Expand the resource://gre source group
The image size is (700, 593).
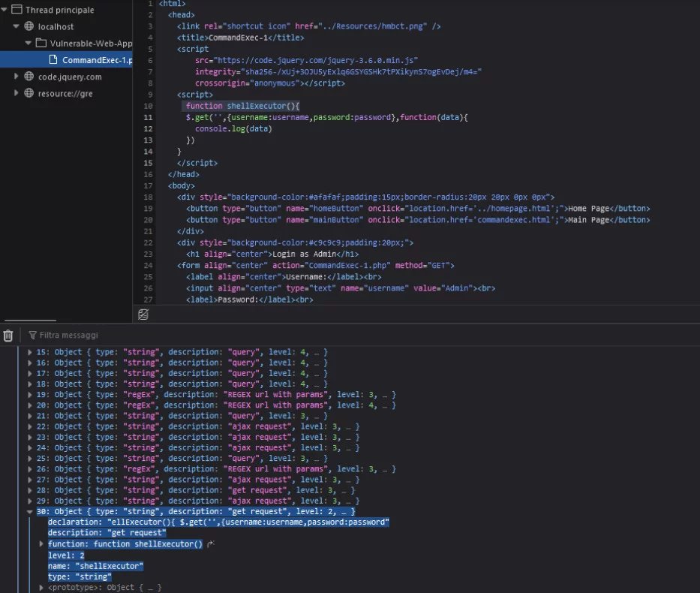17,93
